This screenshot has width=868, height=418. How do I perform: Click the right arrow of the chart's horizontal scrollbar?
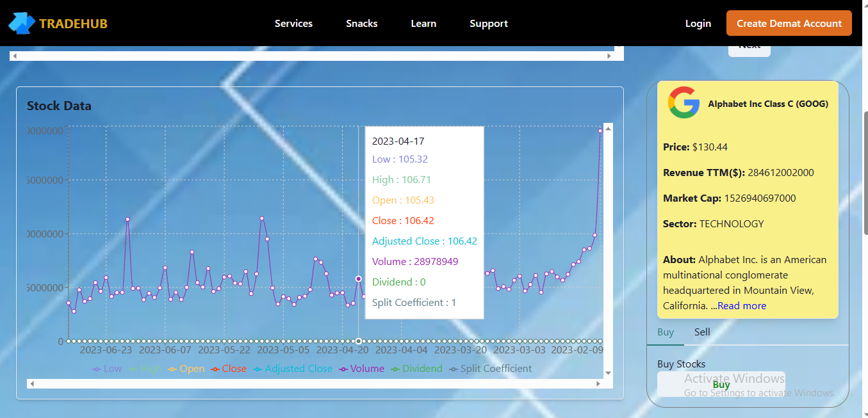click(598, 383)
